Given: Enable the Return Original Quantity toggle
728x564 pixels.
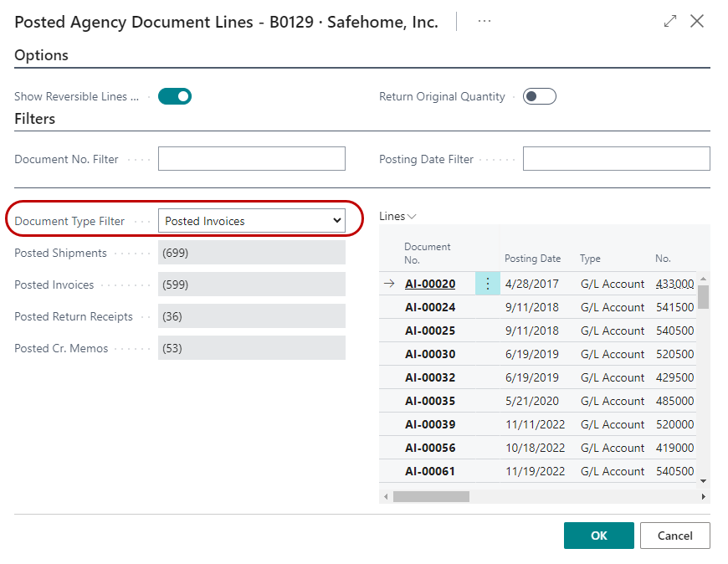Looking at the screenshot, I should (539, 96).
